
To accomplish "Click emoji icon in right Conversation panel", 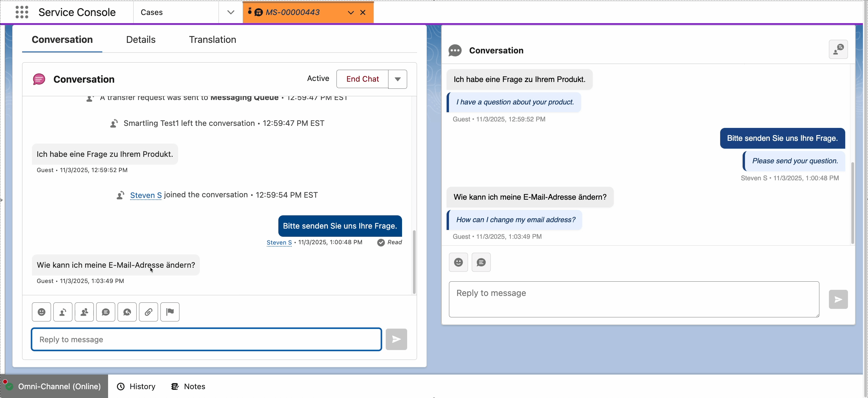I will coord(458,262).
